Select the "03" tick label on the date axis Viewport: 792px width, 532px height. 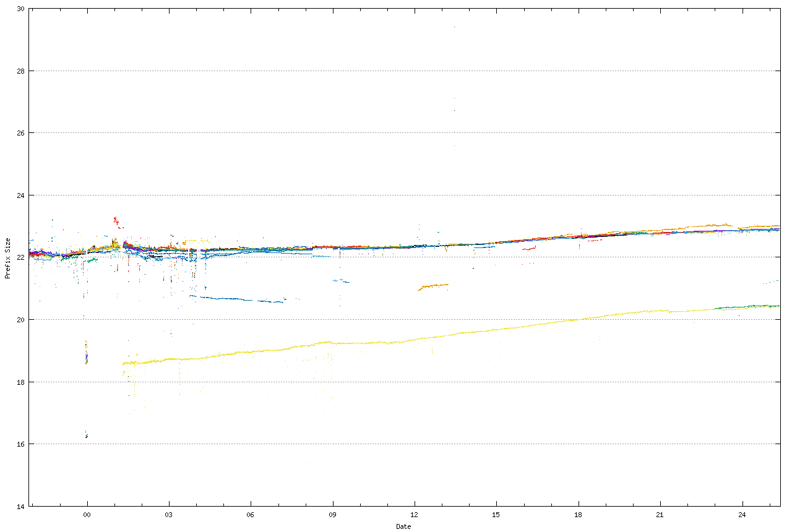click(169, 515)
